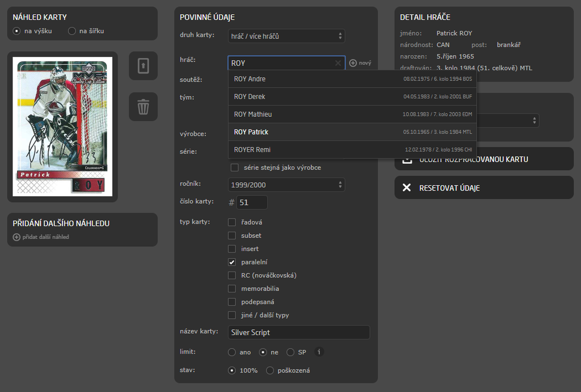Click the trash bin delete preview icon
This screenshot has width=581, height=392.
[144, 107]
